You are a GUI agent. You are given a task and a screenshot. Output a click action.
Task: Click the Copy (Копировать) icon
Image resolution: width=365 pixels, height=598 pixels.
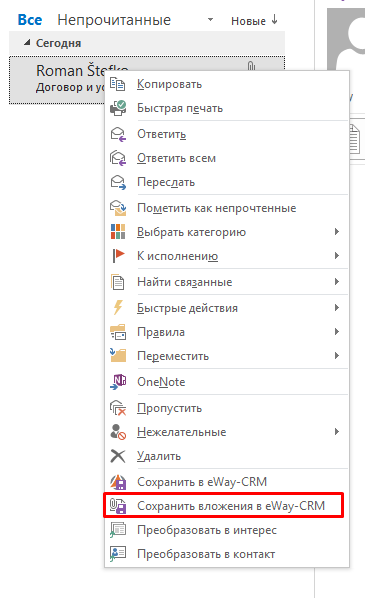[117, 84]
